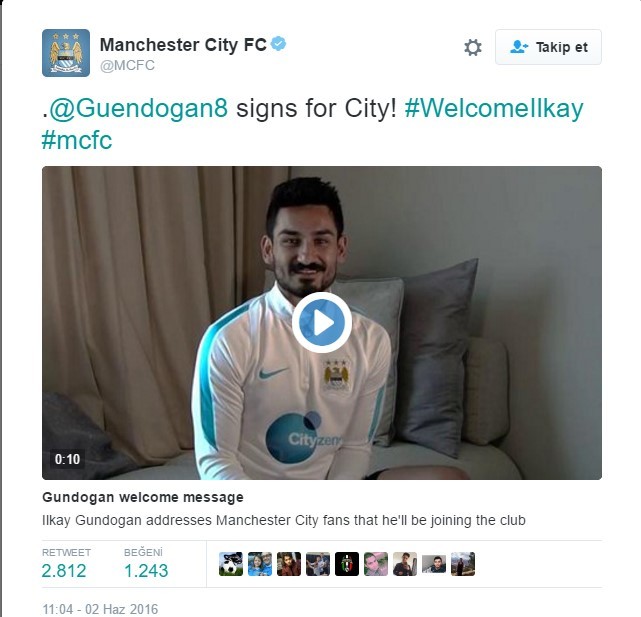The image size is (641, 617).
Task: Play the Gundogan welcome message video
Action: [322, 322]
